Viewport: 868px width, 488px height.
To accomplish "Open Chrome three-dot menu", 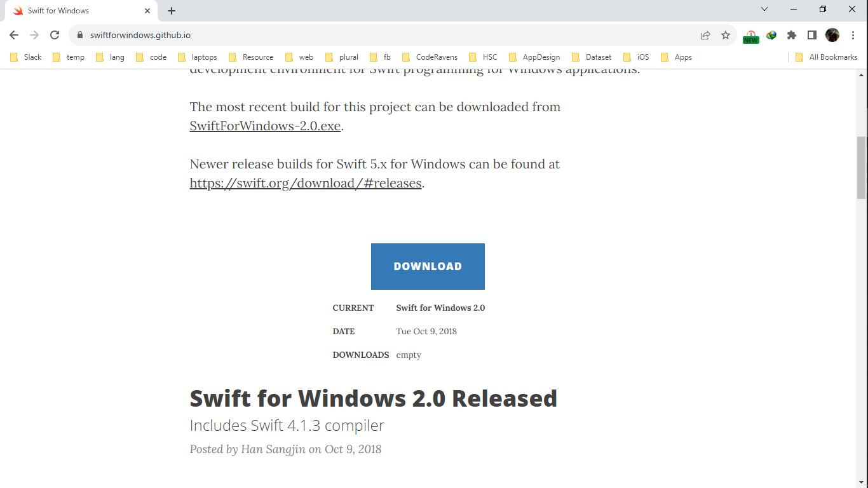I will click(853, 36).
